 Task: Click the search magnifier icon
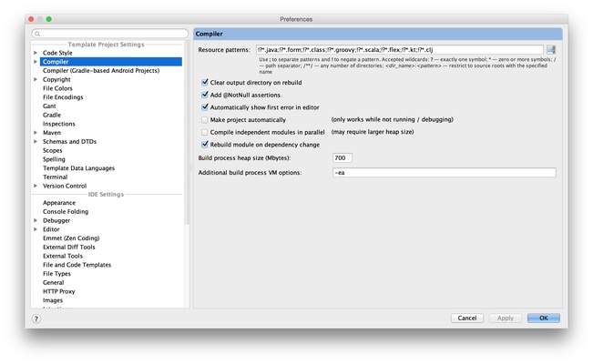(x=37, y=34)
